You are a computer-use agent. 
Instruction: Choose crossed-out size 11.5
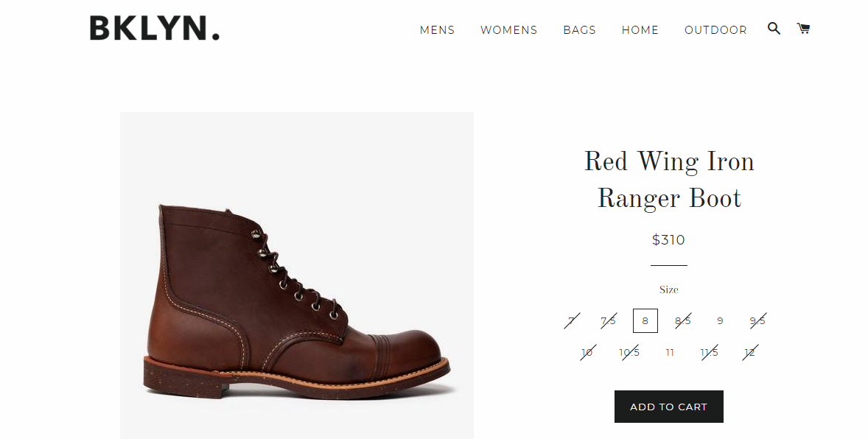(709, 352)
